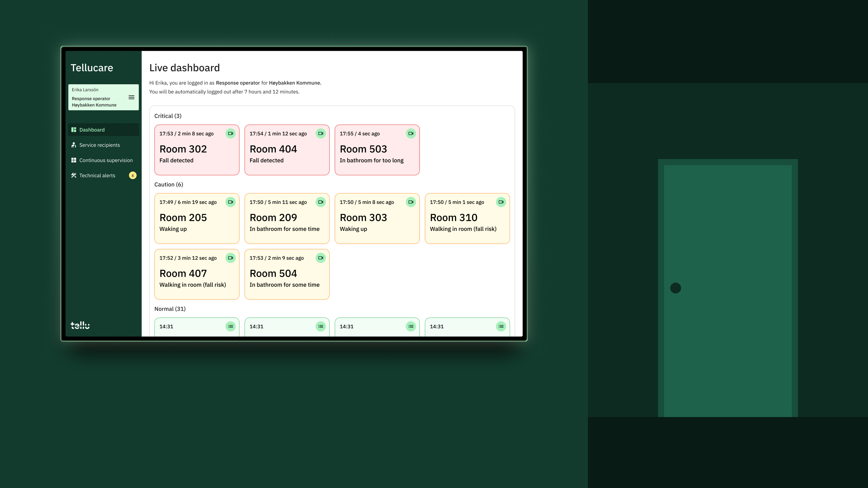Click timestamp '17:49 / 6 min 19 sec ago'
Viewport: 868px width, 488px height.
coord(188,202)
